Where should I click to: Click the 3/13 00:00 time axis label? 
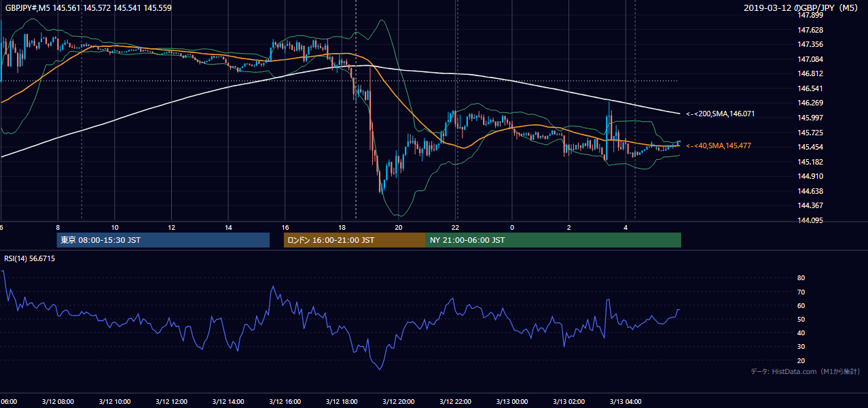513,402
